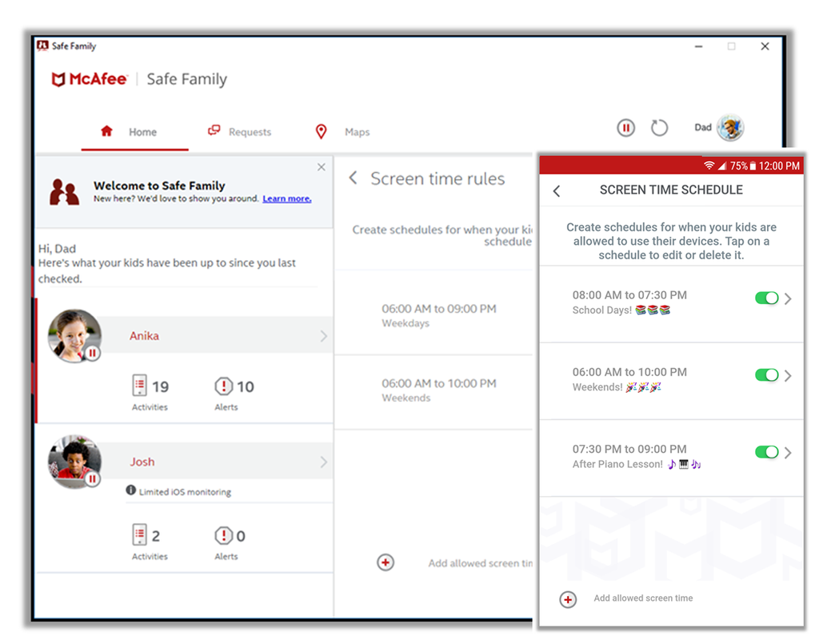Disable the School Days schedule toggle
Image resolution: width=819 pixels, height=644 pixels.
pyautogui.click(x=767, y=297)
